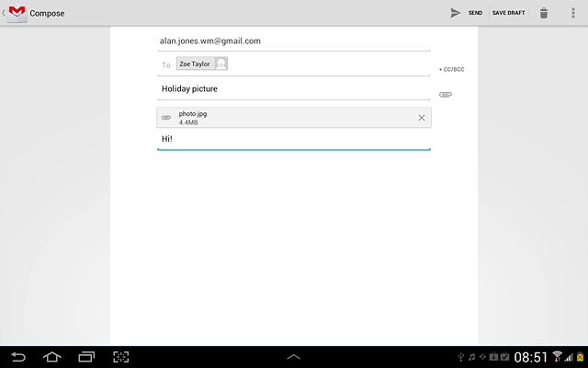Expand the + CC/BCC fields
The width and height of the screenshot is (588, 368).
click(x=451, y=69)
